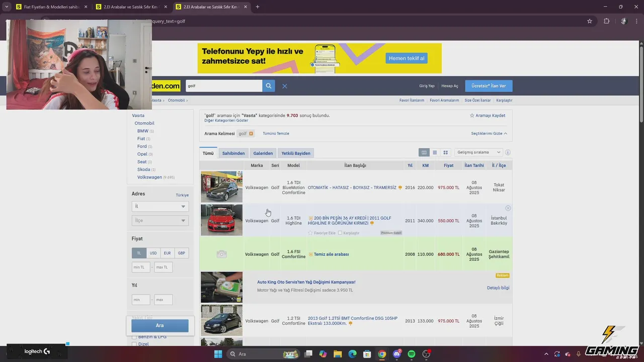Open thumbnail of 2013 Golf 1.2 TSI listing
This screenshot has height=362, width=644.
(221, 320)
